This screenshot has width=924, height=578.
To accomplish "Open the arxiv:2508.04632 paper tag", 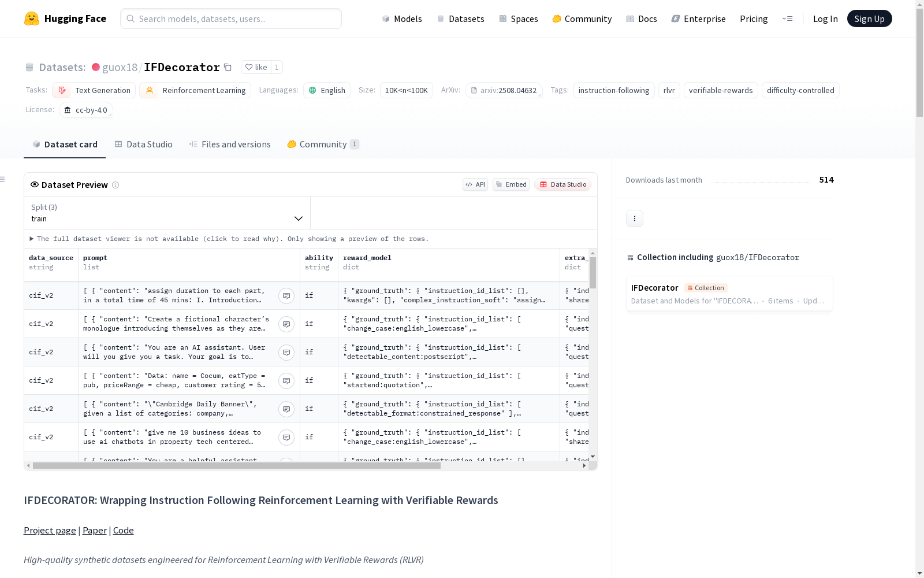I will click(x=504, y=90).
